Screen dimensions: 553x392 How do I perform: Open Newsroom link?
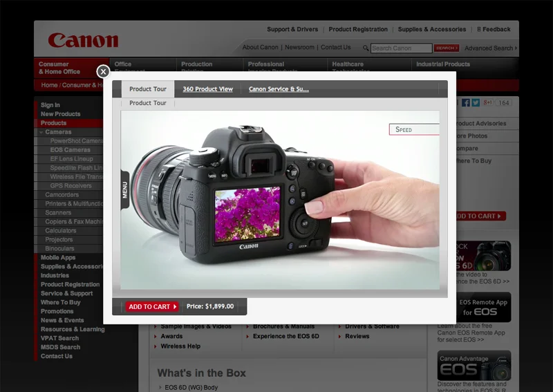(x=299, y=47)
